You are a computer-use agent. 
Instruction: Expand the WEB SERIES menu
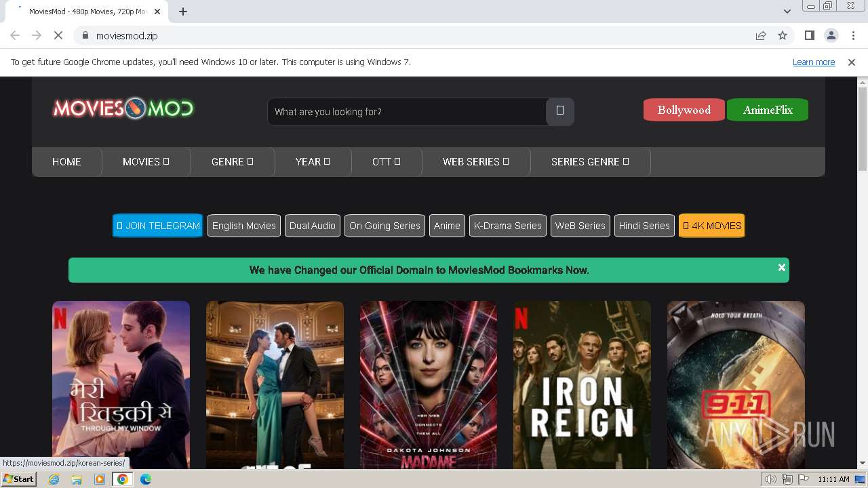point(476,161)
